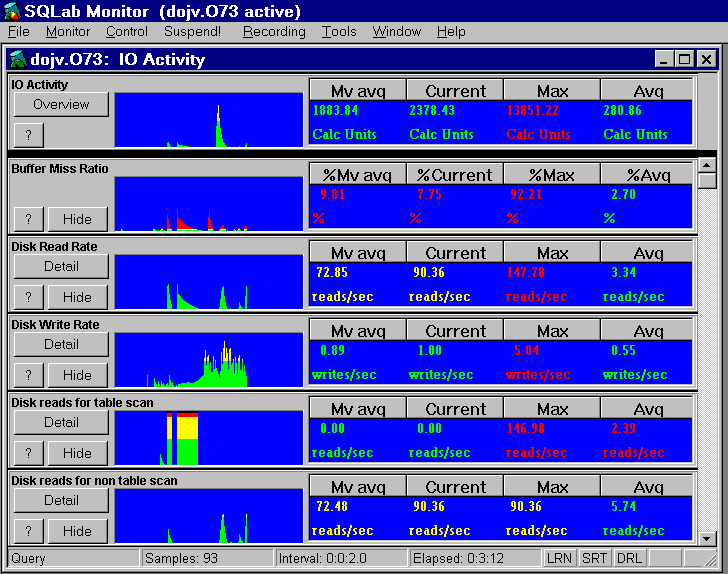Image resolution: width=728 pixels, height=574 pixels.
Task: Open the Tools menu
Action: (339, 32)
